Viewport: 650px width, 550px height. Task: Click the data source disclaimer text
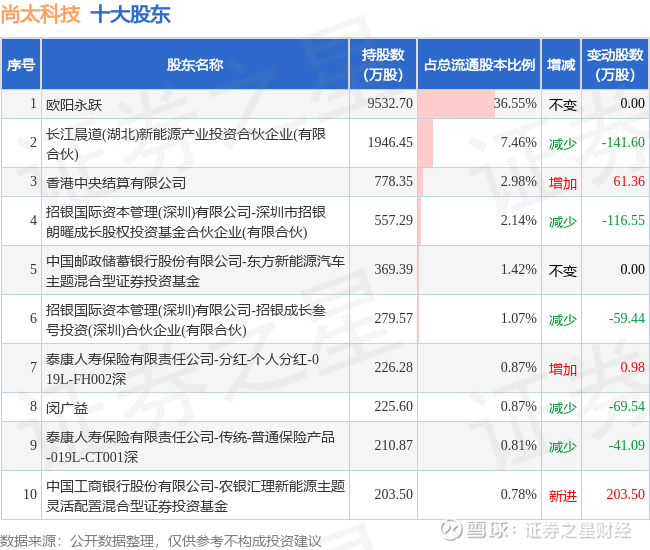point(161,541)
